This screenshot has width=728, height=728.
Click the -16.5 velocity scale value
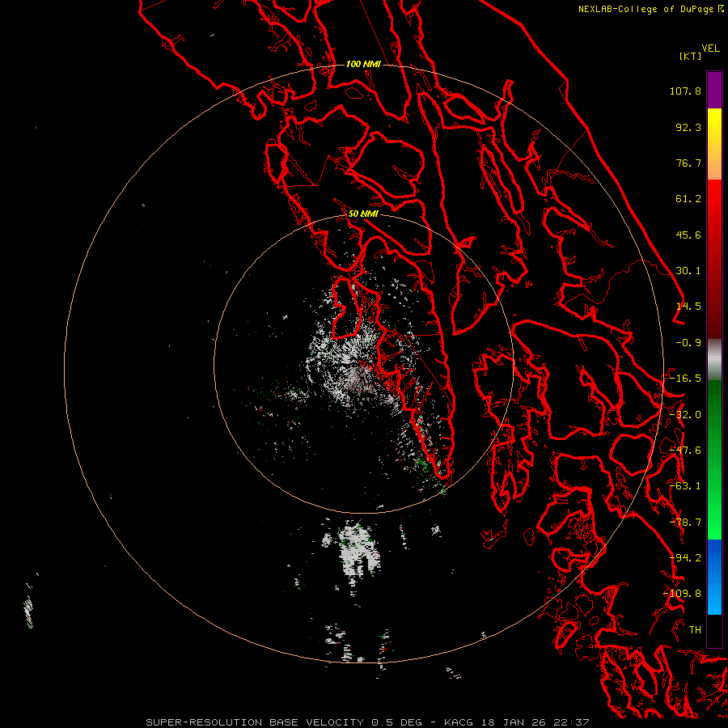685,379
